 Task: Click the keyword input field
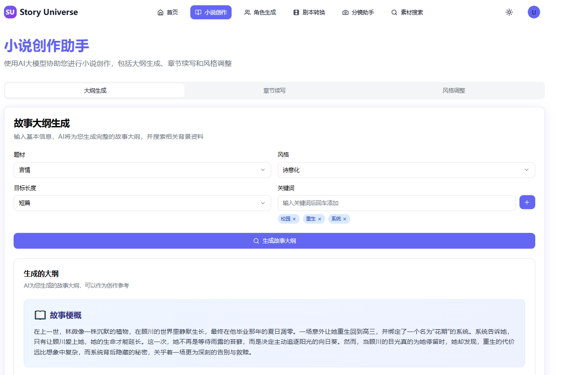pos(396,203)
